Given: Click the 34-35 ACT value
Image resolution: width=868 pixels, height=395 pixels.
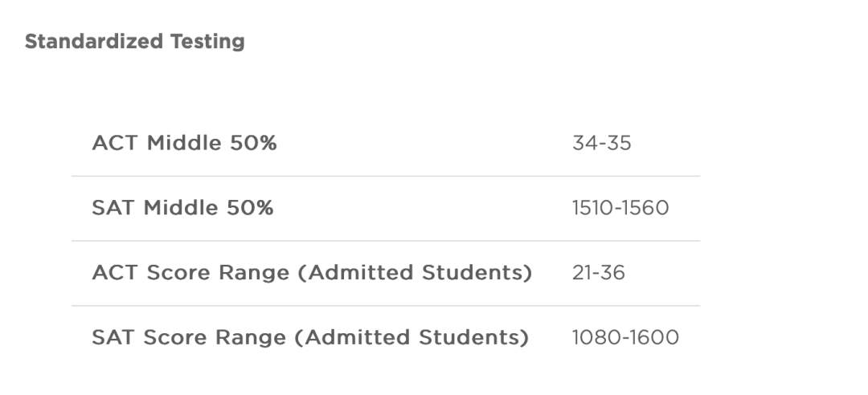Looking at the screenshot, I should point(601,143).
